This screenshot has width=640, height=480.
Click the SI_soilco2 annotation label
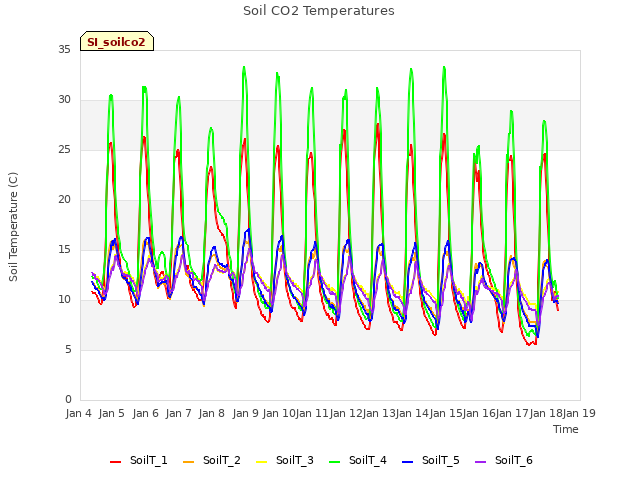[117, 41]
